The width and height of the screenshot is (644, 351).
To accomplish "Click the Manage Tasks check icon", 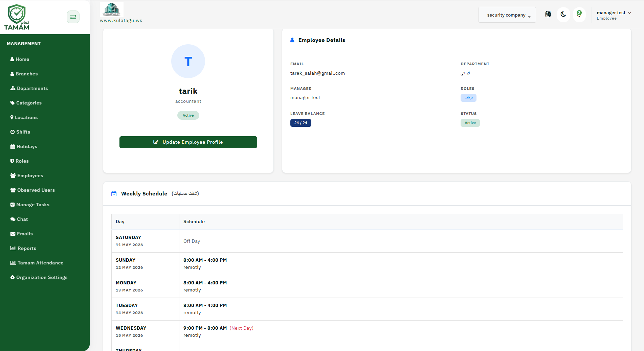I will tap(13, 205).
